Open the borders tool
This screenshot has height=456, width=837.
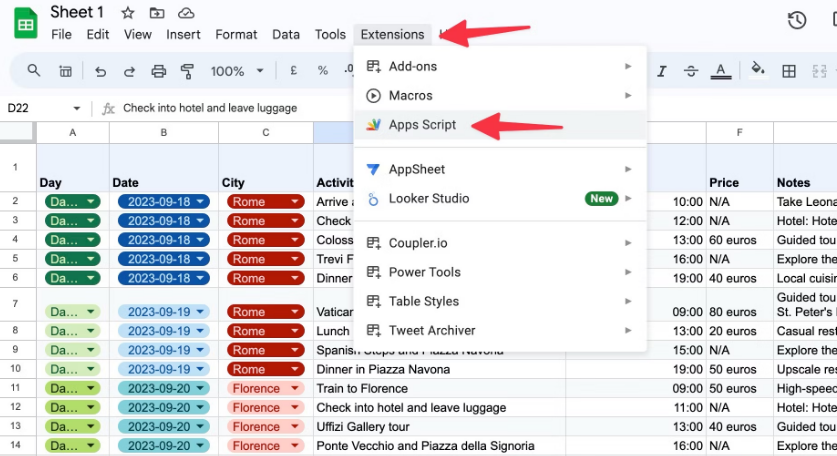tap(788, 71)
